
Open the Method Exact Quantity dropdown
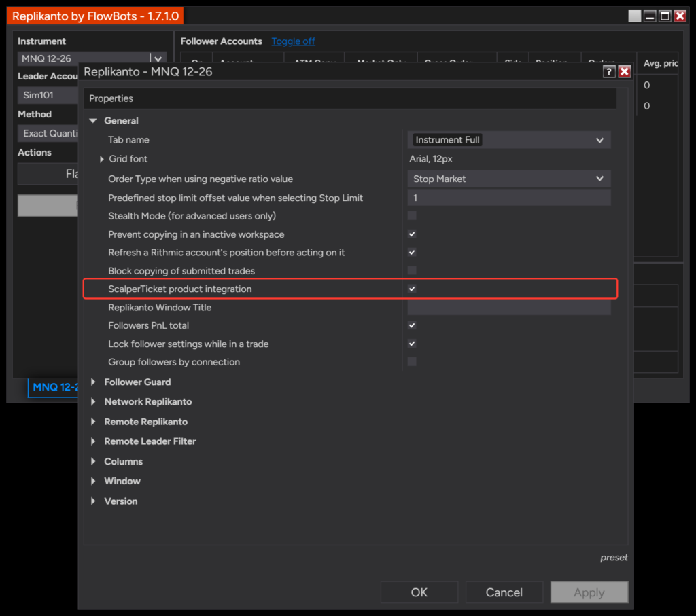point(48,133)
